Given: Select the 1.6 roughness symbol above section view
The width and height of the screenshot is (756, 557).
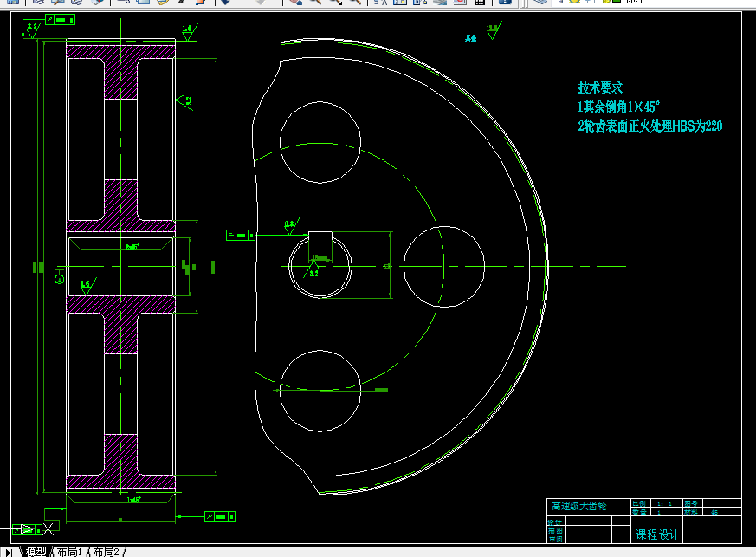Looking at the screenshot, I should tap(189, 32).
